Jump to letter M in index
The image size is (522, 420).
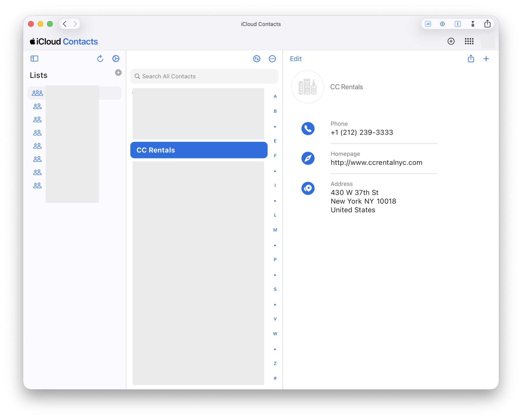tap(275, 230)
